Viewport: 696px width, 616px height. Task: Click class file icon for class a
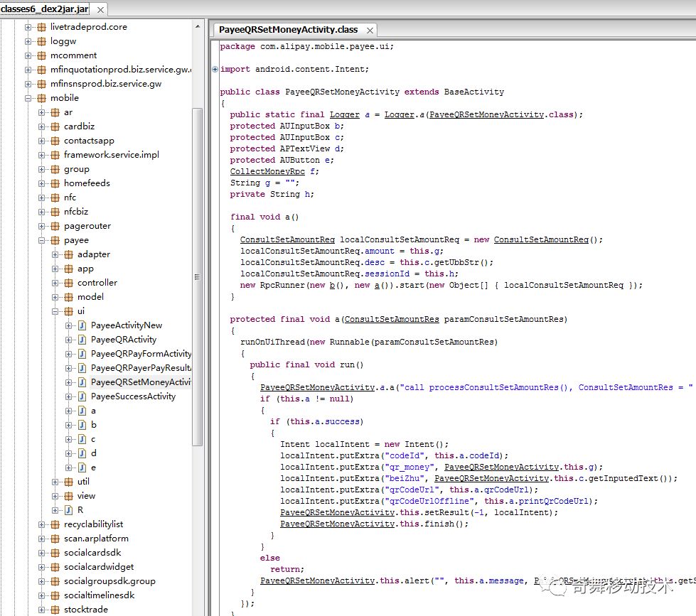click(82, 411)
